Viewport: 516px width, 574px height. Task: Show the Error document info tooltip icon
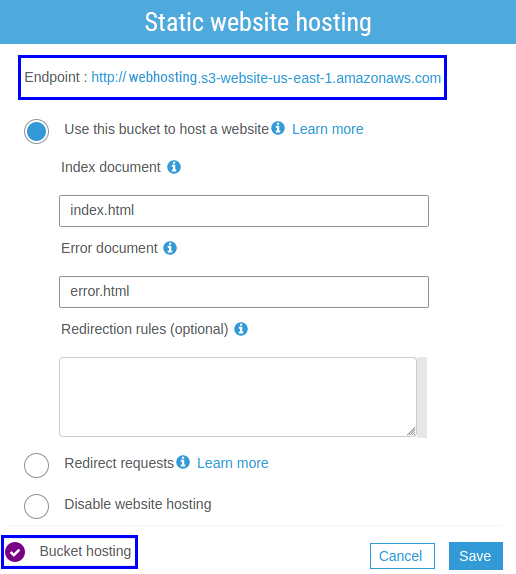click(170, 248)
